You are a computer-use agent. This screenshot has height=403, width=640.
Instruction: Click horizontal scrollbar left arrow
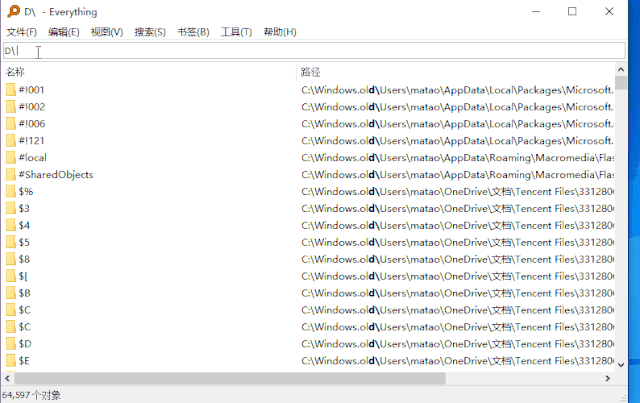(x=7, y=379)
